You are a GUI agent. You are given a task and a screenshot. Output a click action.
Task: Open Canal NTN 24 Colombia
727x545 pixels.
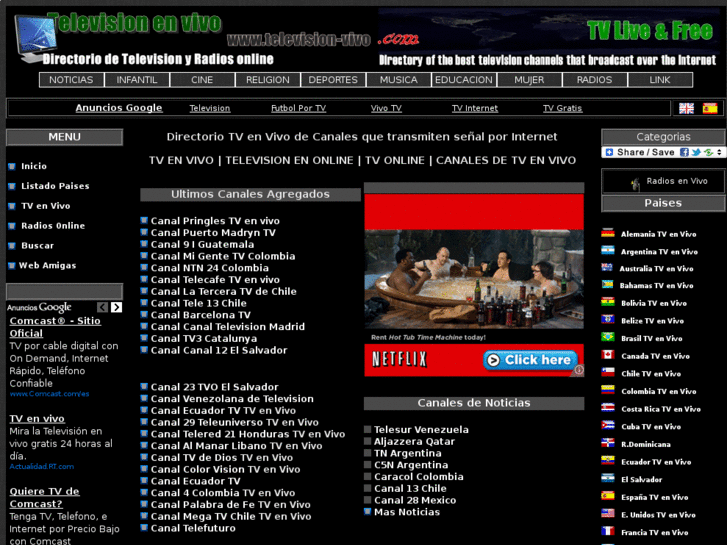210,268
